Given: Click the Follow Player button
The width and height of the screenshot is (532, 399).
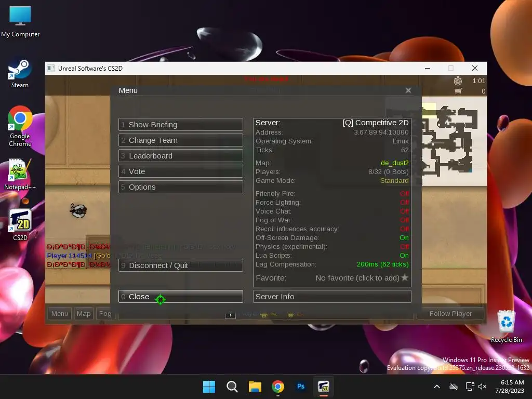Looking at the screenshot, I should point(450,313).
